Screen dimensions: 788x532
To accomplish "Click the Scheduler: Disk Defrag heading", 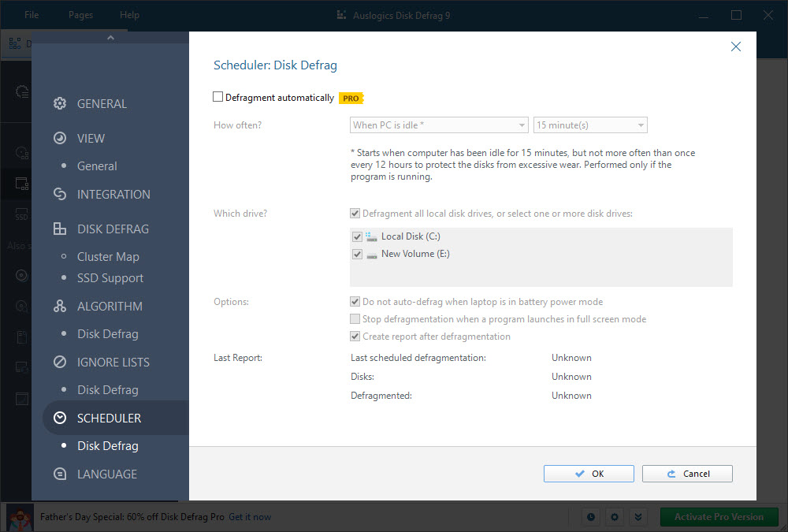I will click(275, 65).
